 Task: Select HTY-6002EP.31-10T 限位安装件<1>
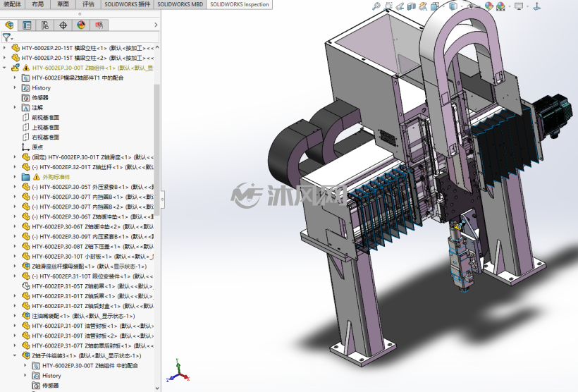(87, 276)
